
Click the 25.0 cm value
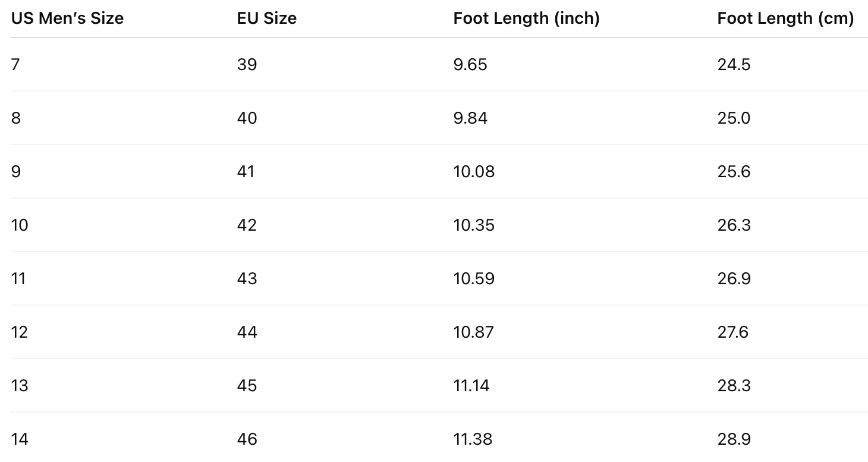[734, 118]
